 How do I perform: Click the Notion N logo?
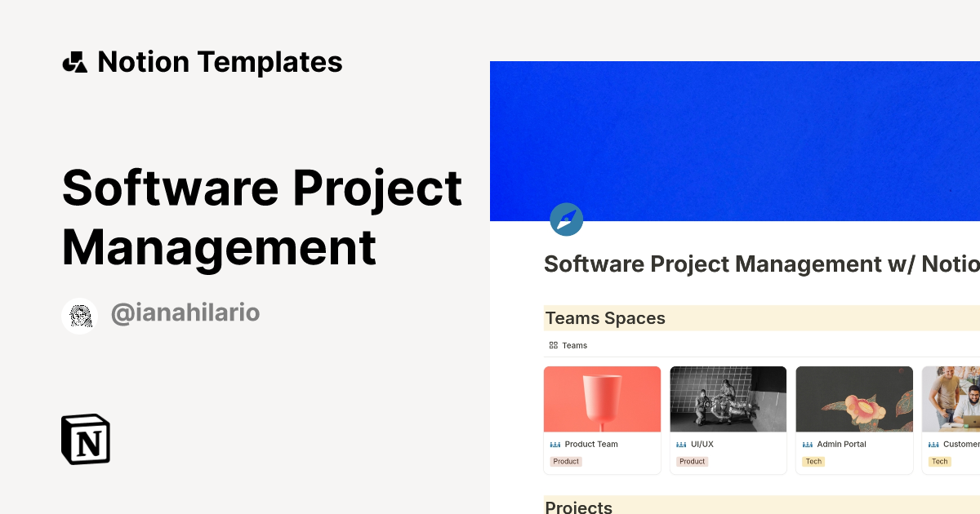click(x=85, y=439)
